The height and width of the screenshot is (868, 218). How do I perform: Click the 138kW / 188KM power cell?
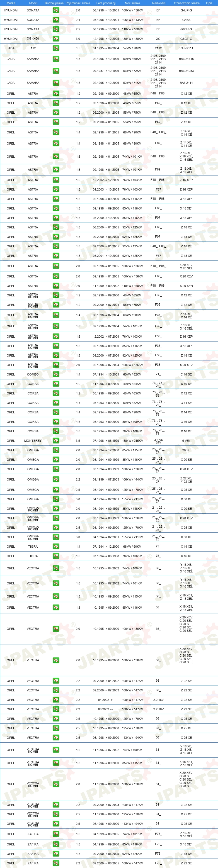pos(132,39)
